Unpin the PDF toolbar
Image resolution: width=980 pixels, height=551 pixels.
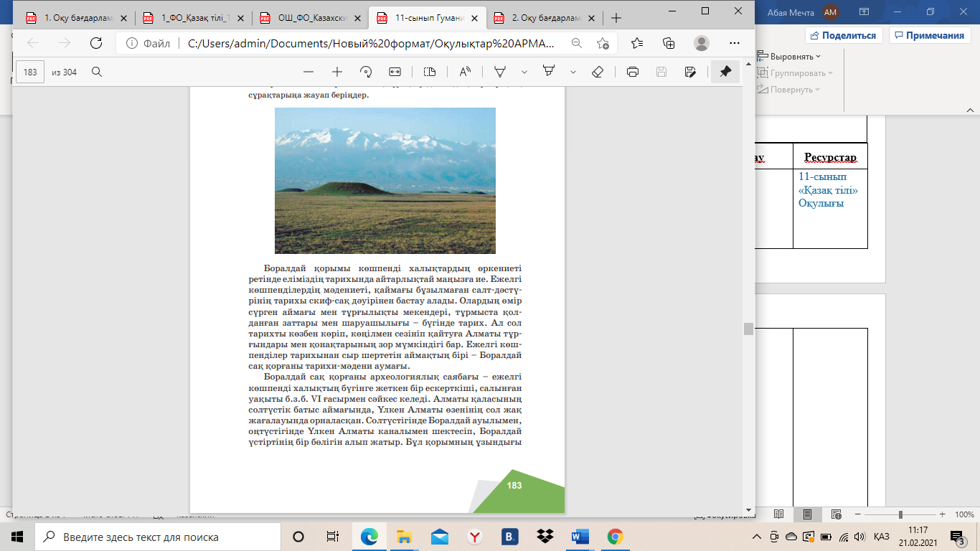pos(725,72)
